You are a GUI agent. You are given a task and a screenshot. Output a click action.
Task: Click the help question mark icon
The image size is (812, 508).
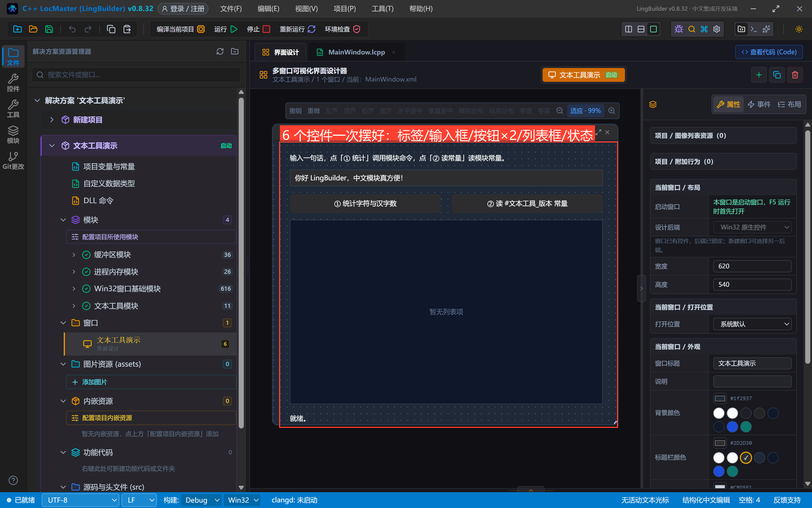point(13,480)
